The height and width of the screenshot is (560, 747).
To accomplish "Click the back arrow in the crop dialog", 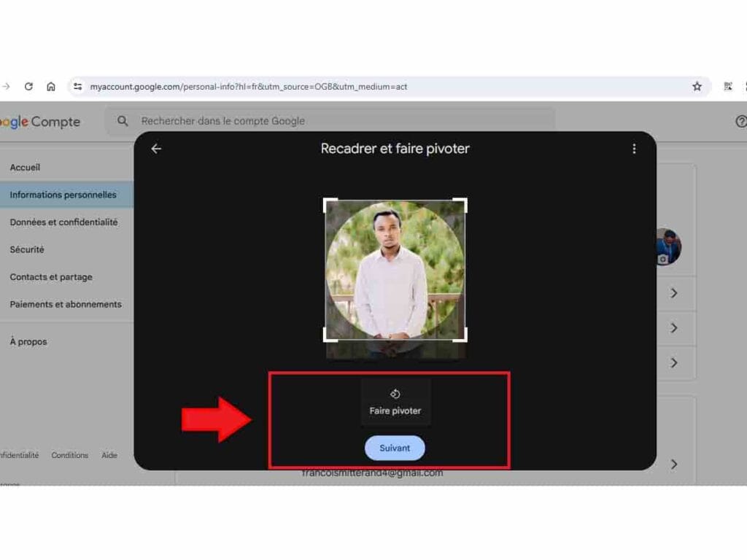I will click(155, 148).
